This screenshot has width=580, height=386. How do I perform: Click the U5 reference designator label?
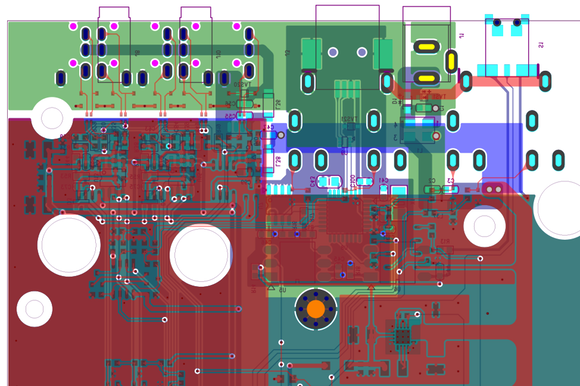(282, 291)
